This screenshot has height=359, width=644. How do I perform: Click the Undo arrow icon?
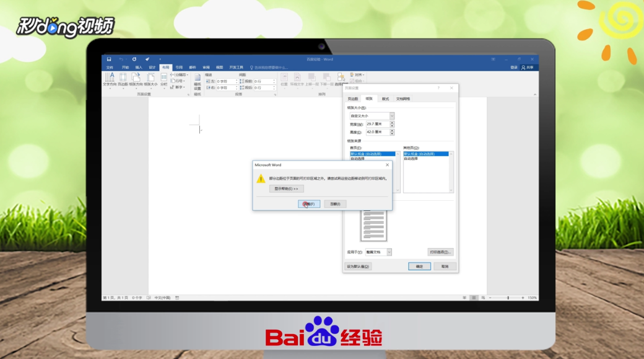click(121, 60)
